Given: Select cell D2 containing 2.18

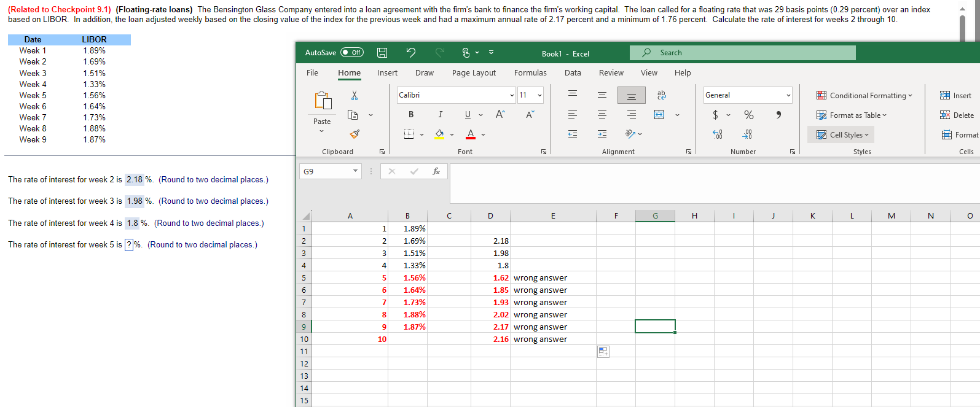Looking at the screenshot, I should 490,241.
